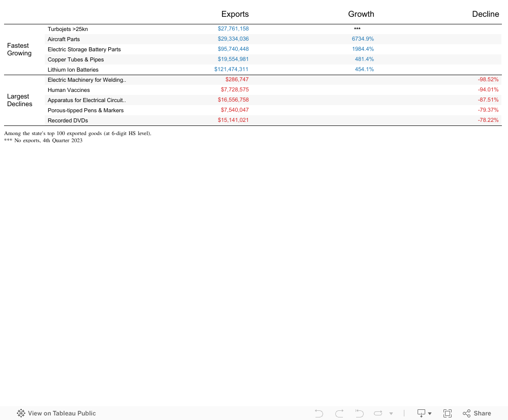Click the -98.52% decline value
Viewport: 508px width, 420px height.
[488, 80]
